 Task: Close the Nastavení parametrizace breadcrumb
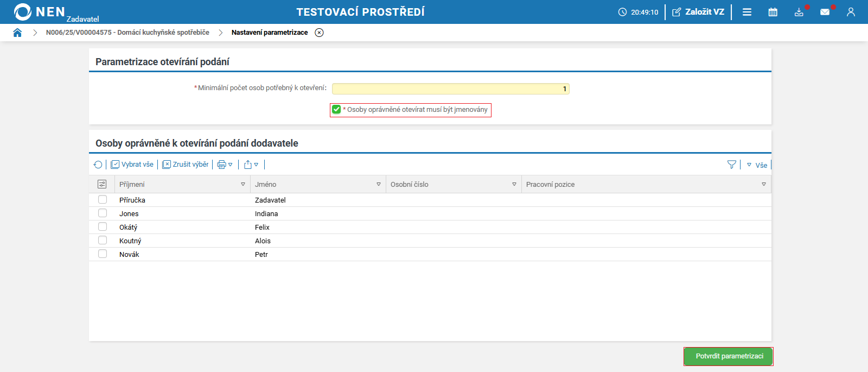click(320, 33)
